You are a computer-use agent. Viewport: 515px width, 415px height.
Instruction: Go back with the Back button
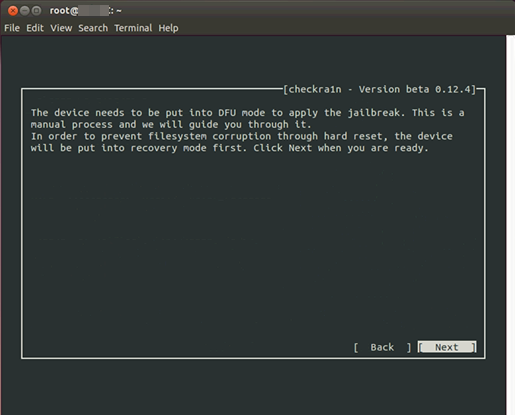coord(382,347)
